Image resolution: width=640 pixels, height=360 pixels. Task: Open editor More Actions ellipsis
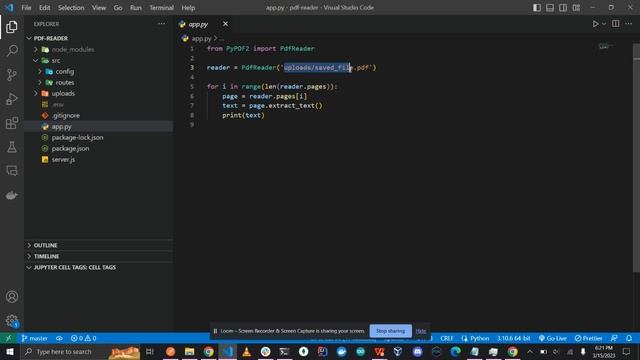click(x=629, y=24)
